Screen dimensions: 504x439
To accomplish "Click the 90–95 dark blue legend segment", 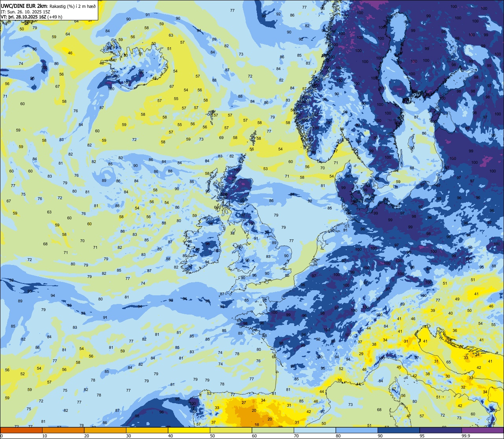I will [x=398, y=430].
